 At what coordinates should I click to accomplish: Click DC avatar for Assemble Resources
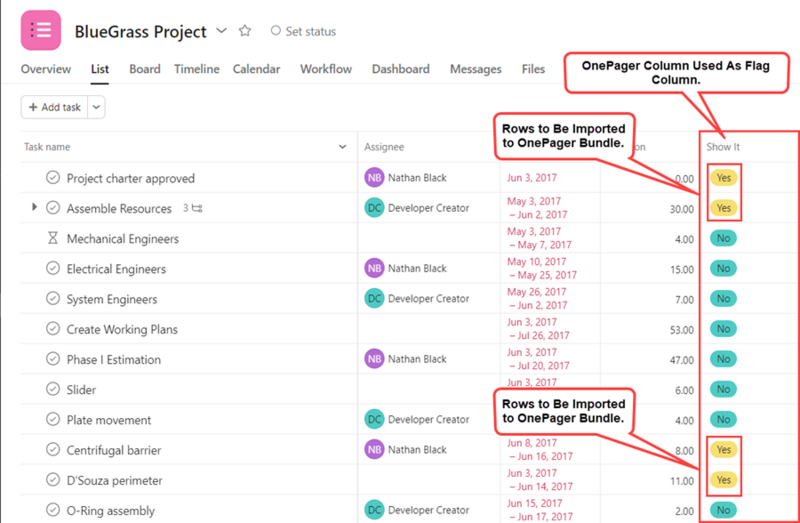(374, 208)
